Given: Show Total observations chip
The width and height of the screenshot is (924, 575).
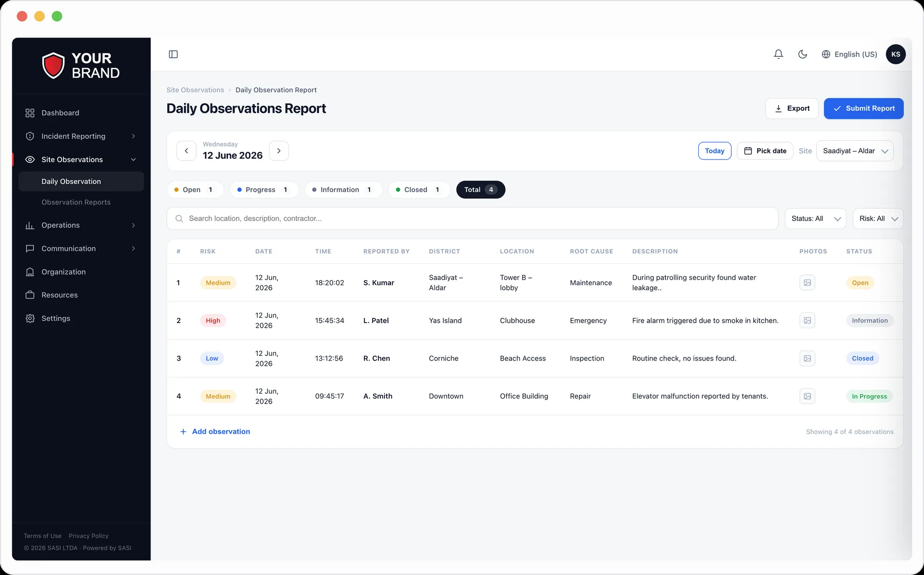Looking at the screenshot, I should pyautogui.click(x=480, y=190).
